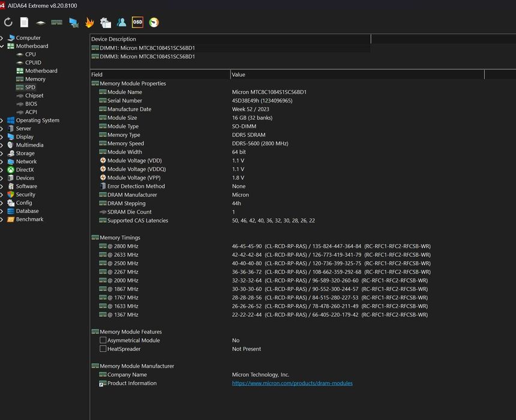Open the preferences gear-list toolbar icon
The height and width of the screenshot is (420, 516).
click(x=106, y=23)
